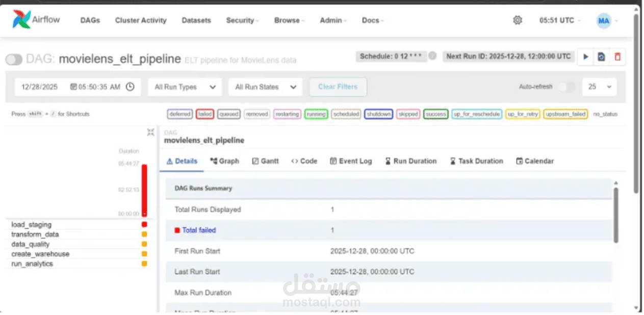Click the date input showing 12/28/2025
Image resolution: width=644 pixels, height=315 pixels.
(78, 87)
